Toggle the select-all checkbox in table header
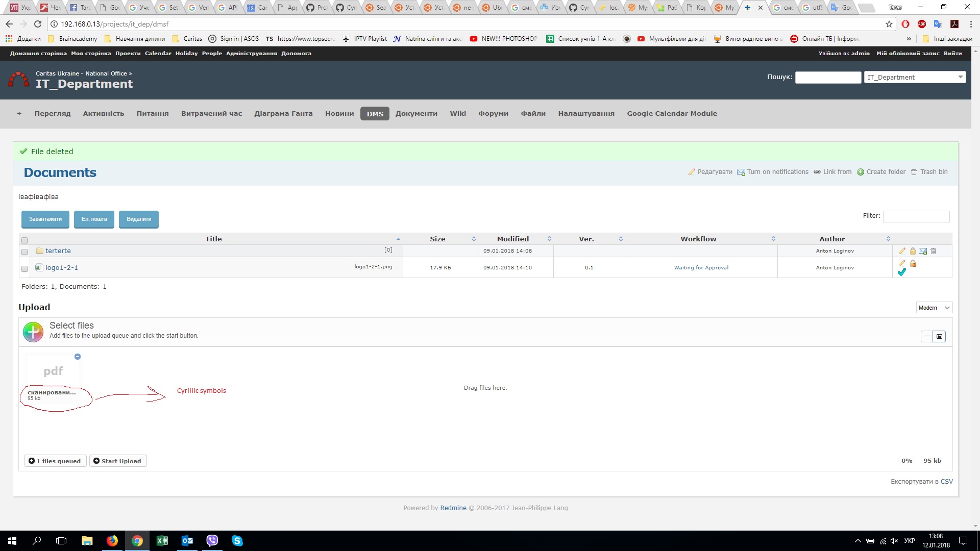The image size is (980, 551). [24, 240]
